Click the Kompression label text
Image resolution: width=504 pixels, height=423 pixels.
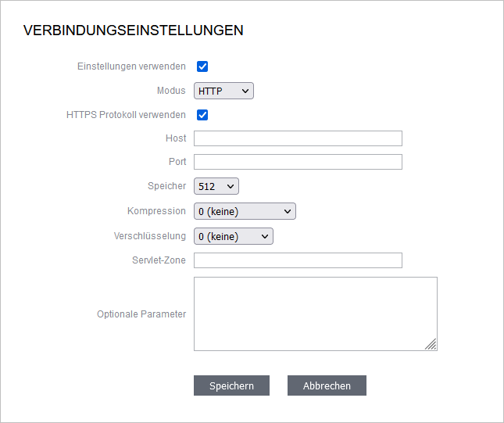pos(156,211)
